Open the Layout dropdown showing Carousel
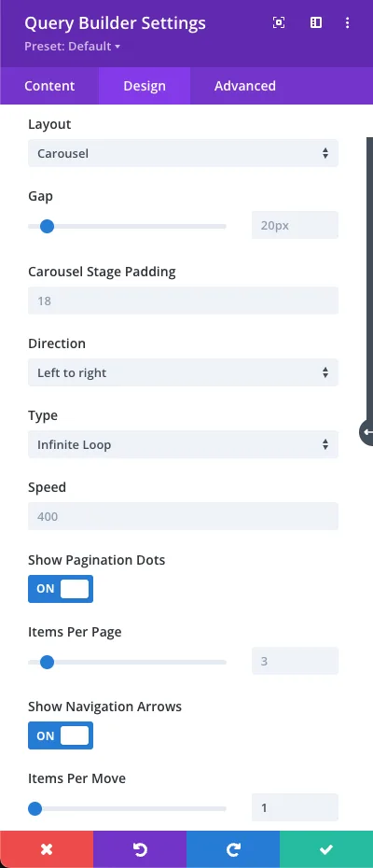 (183, 153)
